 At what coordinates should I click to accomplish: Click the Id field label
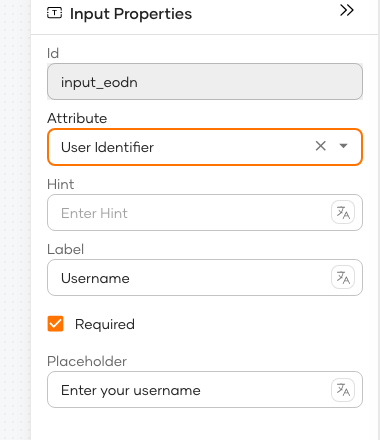click(x=53, y=53)
